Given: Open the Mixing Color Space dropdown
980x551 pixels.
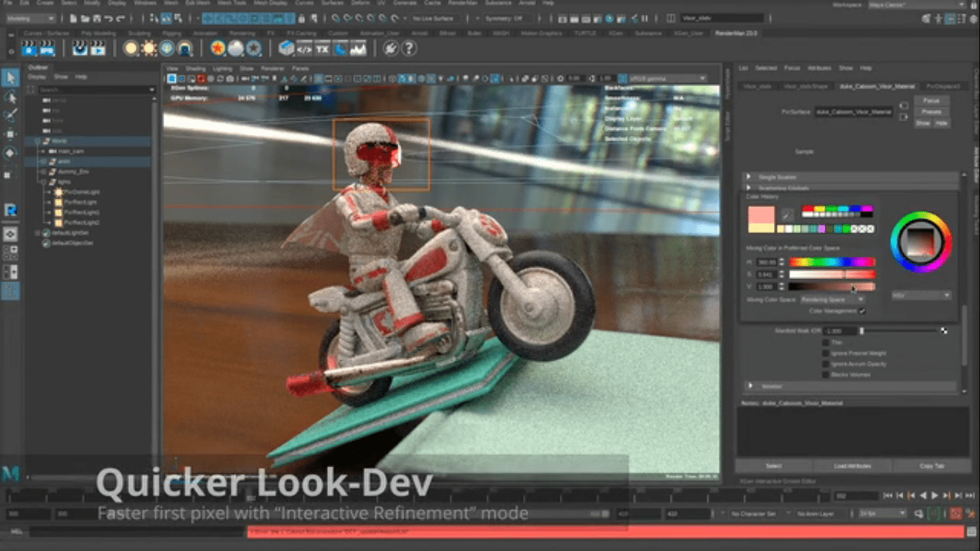Looking at the screenshot, I should (x=832, y=299).
